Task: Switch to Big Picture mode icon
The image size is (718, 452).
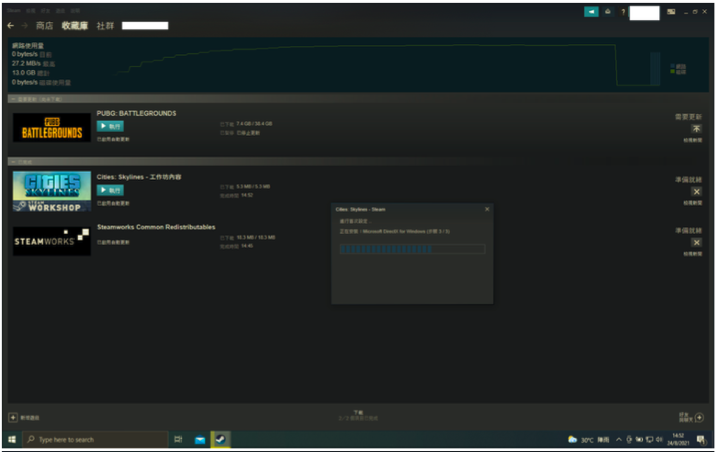Action: [671, 12]
